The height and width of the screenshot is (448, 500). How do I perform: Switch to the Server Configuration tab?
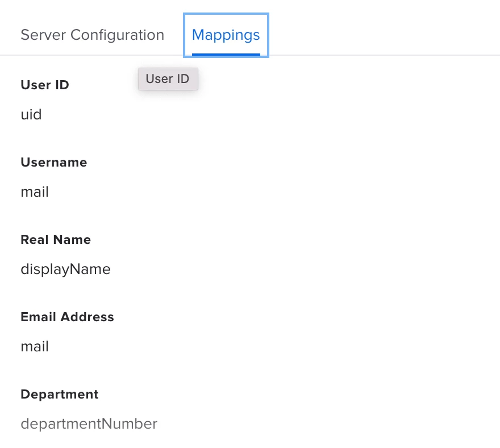pos(93,35)
